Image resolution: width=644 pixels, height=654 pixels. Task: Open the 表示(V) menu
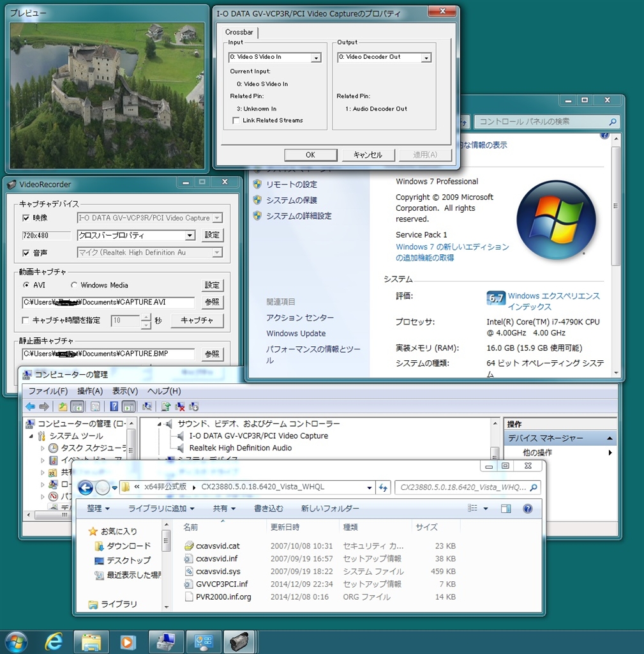(124, 391)
